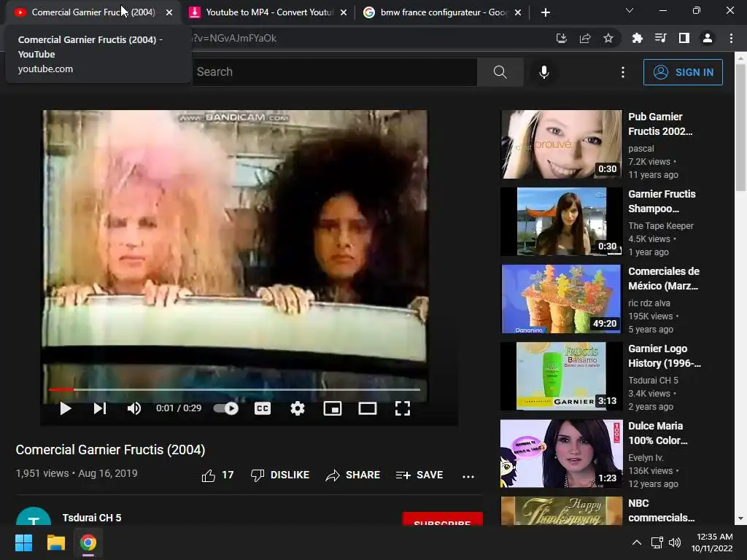
Task: Open YouTube settings three-dot menu
Action: click(623, 72)
